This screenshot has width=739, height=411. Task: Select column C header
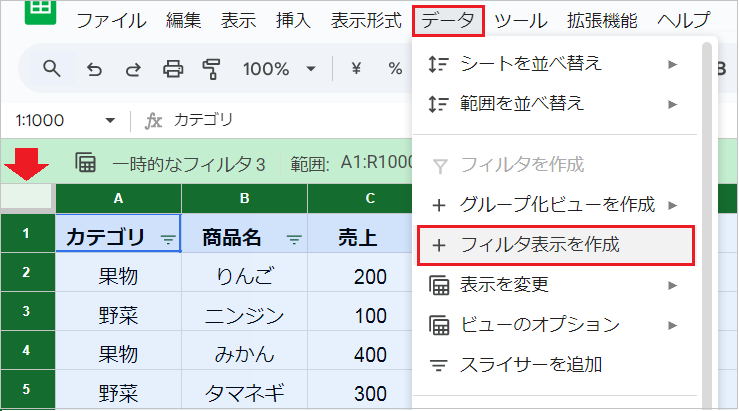click(360, 198)
